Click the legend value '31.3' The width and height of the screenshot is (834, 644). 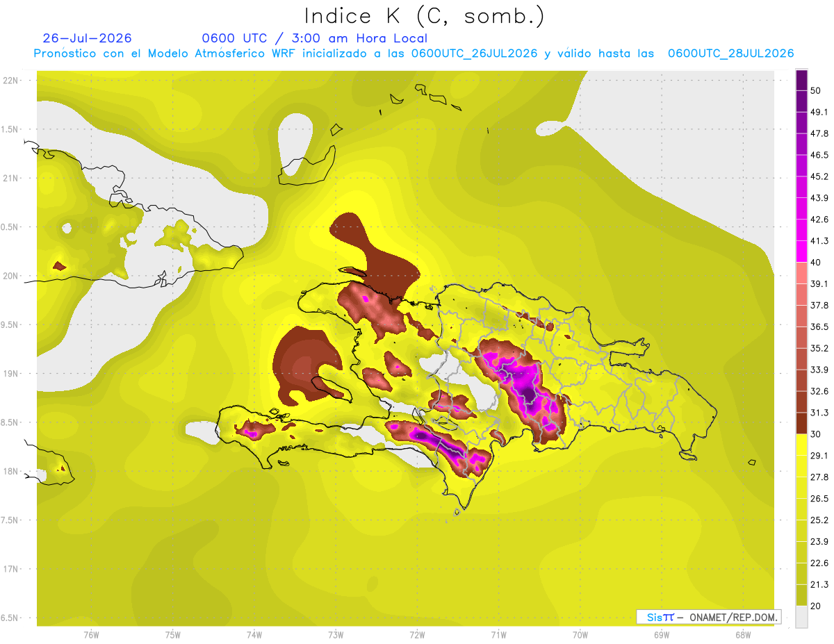click(x=819, y=413)
